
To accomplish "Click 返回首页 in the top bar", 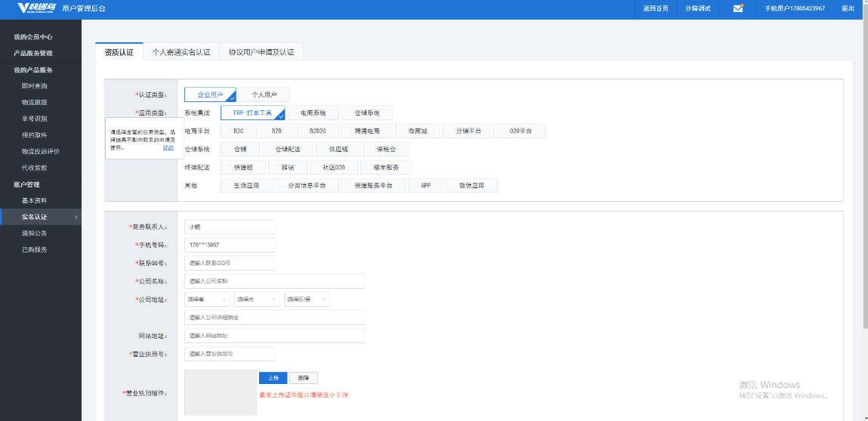I will pos(655,8).
